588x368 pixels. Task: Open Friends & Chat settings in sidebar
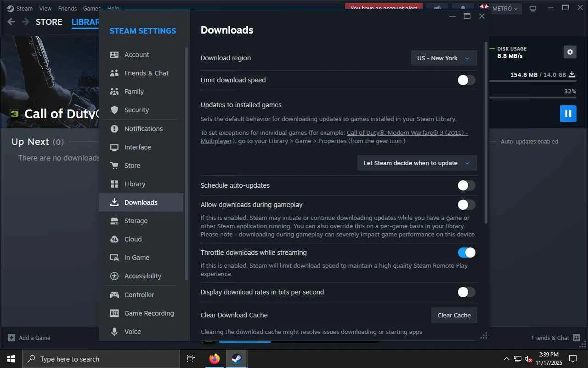click(141, 73)
